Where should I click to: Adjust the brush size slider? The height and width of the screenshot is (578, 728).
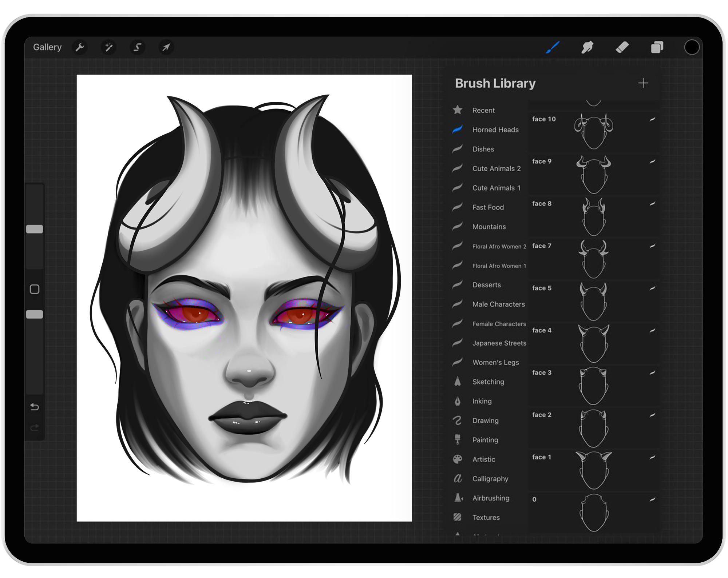pos(35,228)
